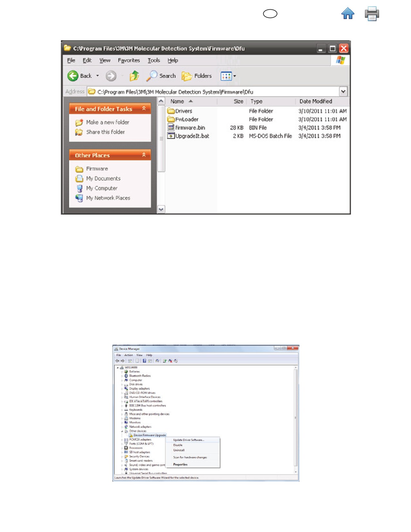Screen dimensions: 411x532
Task: Click the Print icon at page top
Action: pos(372,14)
